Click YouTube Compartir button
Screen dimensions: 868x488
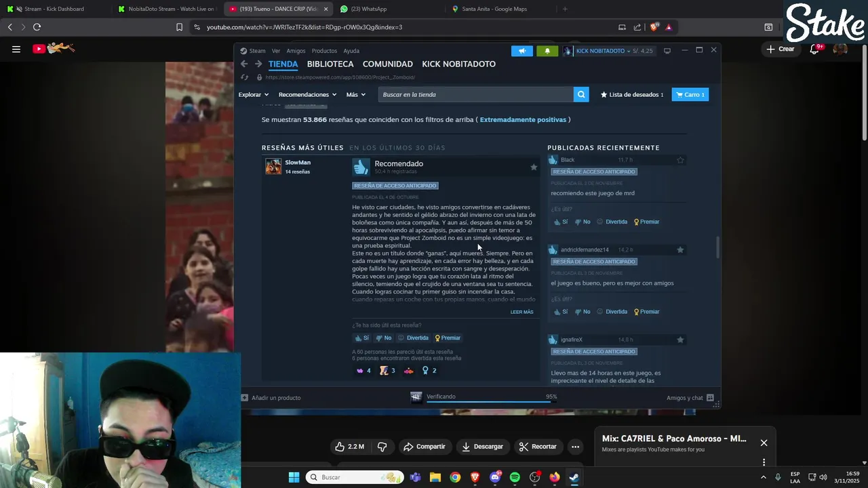[424, 447]
